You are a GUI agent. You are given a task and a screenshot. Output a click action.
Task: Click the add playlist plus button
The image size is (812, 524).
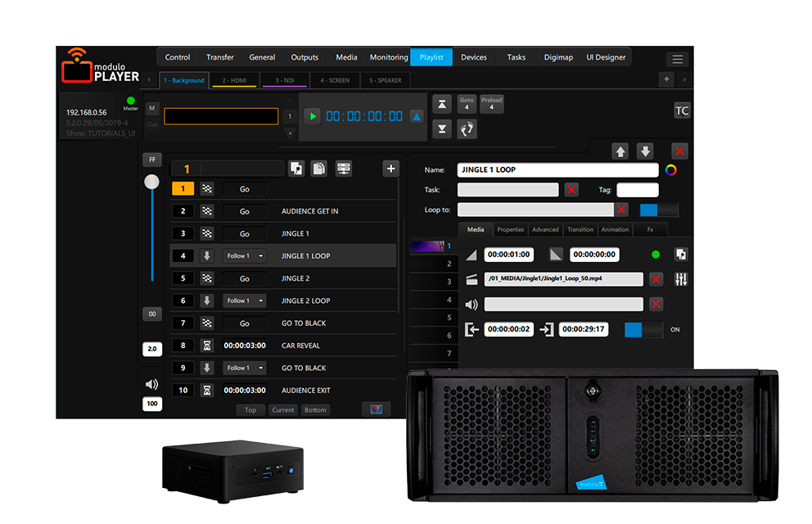pos(666,79)
